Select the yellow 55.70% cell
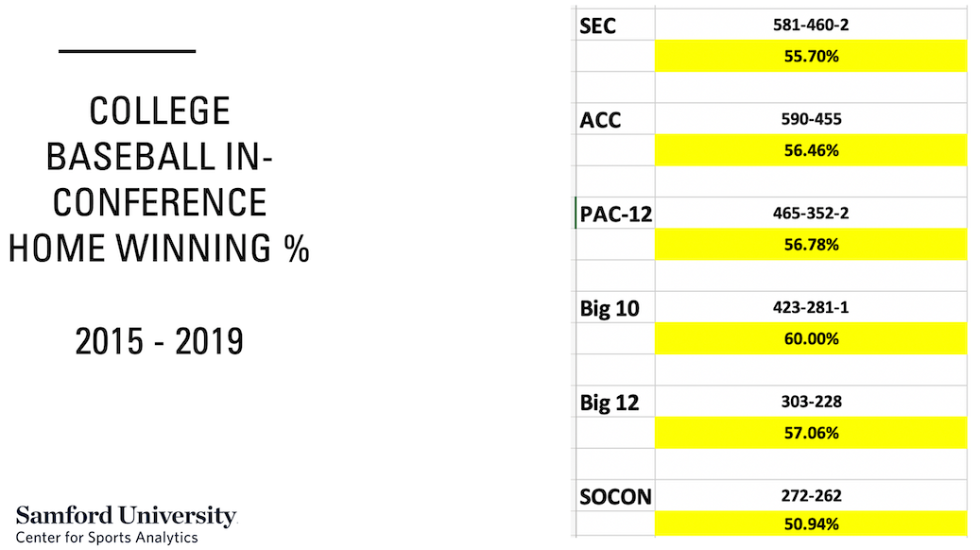Screen dimensions: 980x550 point(811,57)
